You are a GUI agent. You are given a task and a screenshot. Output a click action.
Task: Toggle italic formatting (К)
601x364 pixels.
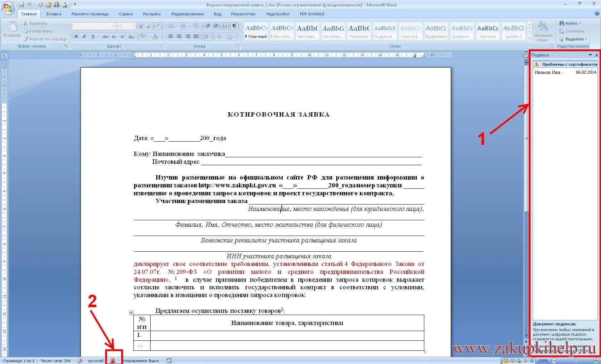[x=84, y=36]
